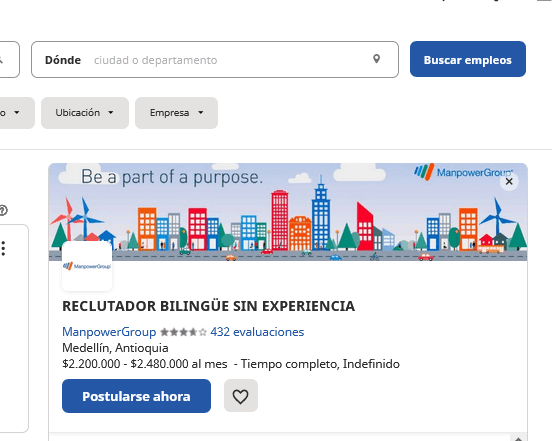The height and width of the screenshot is (441, 552).
Task: Open the 432 evaluaciones link
Action: [x=257, y=332]
